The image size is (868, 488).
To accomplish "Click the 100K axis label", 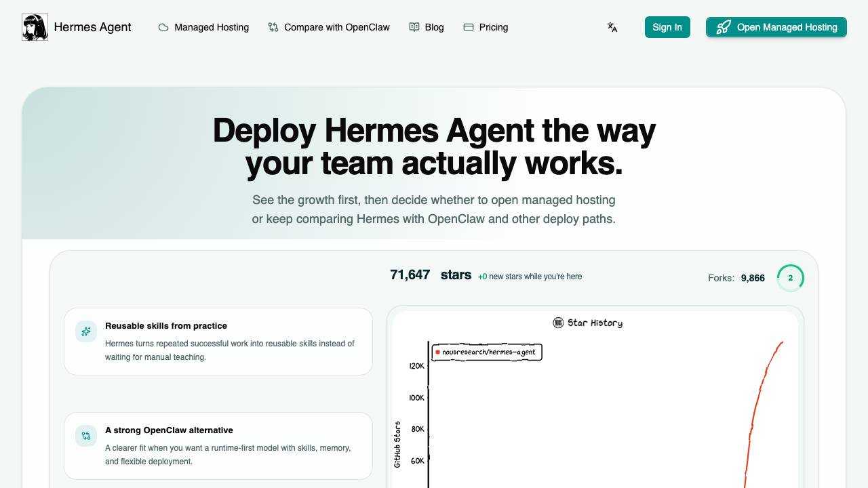I will tap(416, 398).
